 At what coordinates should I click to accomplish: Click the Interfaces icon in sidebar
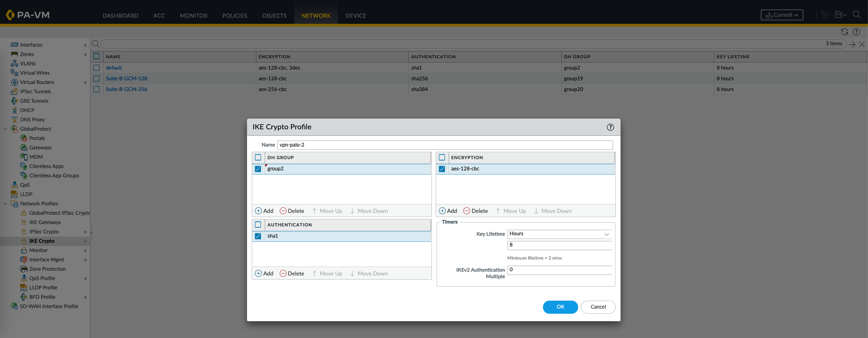14,45
